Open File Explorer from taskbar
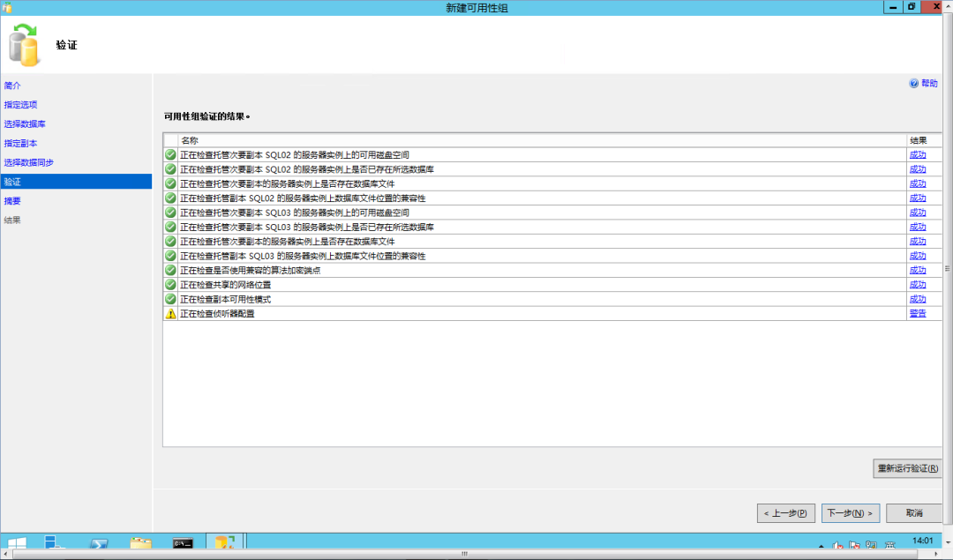The image size is (953, 560). click(x=141, y=542)
